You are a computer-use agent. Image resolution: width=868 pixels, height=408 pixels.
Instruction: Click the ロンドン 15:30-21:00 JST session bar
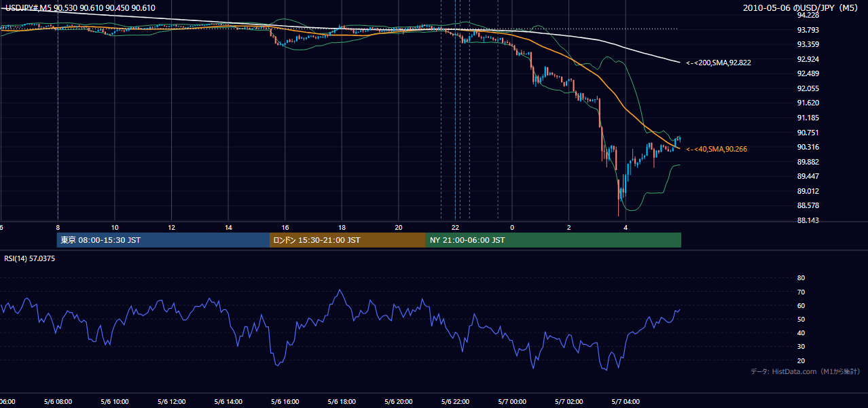(x=348, y=240)
